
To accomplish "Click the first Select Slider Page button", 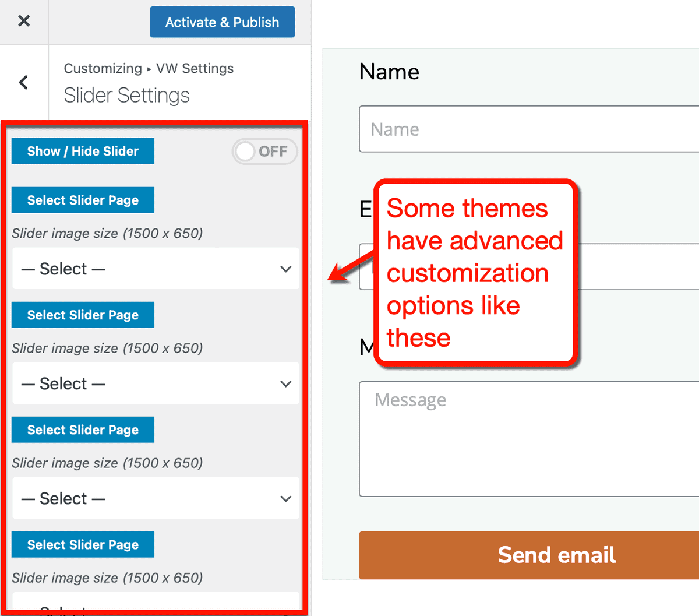I will tap(83, 200).
